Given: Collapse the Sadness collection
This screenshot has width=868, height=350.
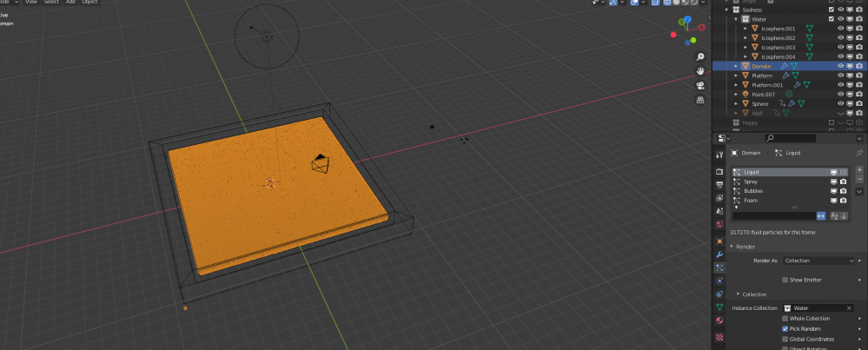Looking at the screenshot, I should [x=727, y=10].
